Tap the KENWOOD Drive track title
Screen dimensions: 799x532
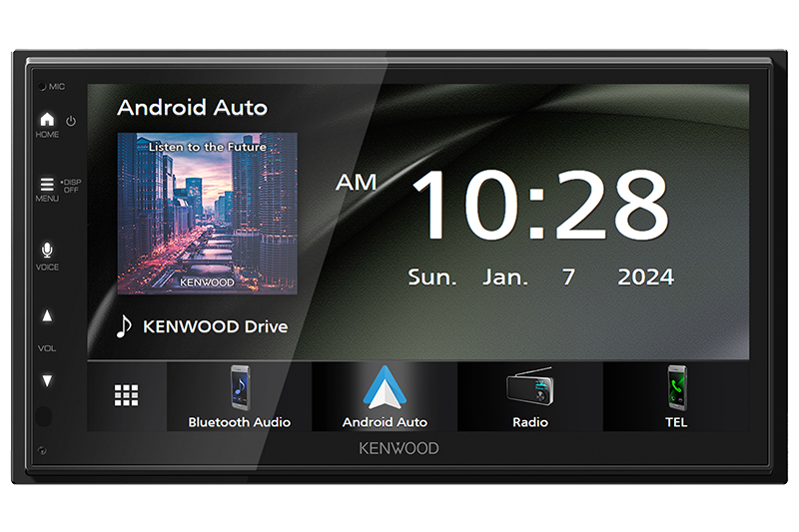[215, 326]
